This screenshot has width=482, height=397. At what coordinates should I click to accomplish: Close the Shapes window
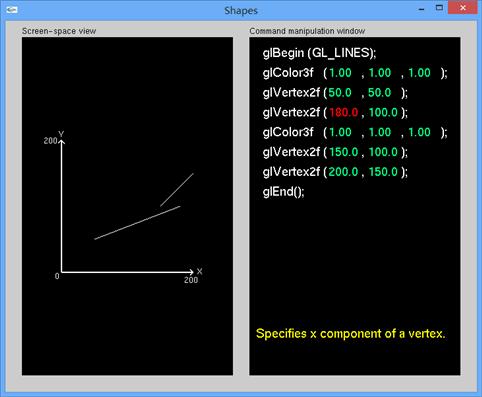pos(463,8)
